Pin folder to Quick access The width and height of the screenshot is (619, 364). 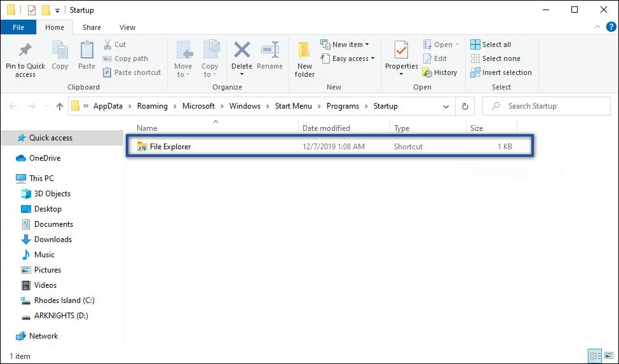[25, 59]
